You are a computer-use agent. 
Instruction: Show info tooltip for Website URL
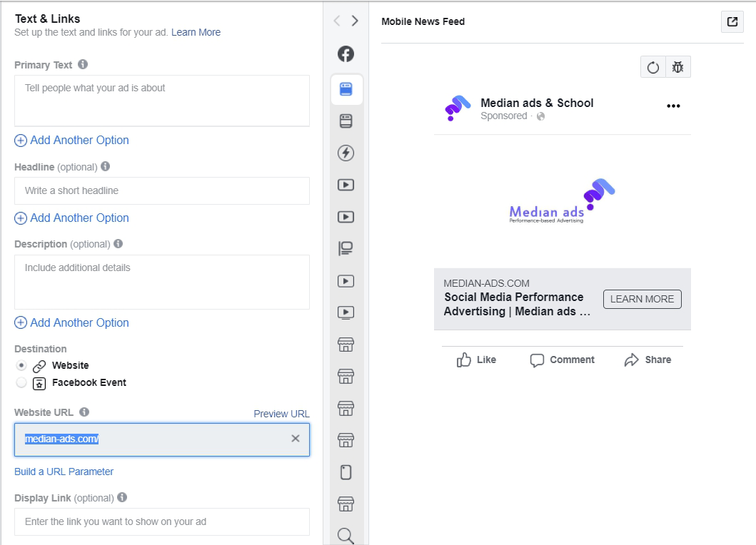tap(84, 412)
